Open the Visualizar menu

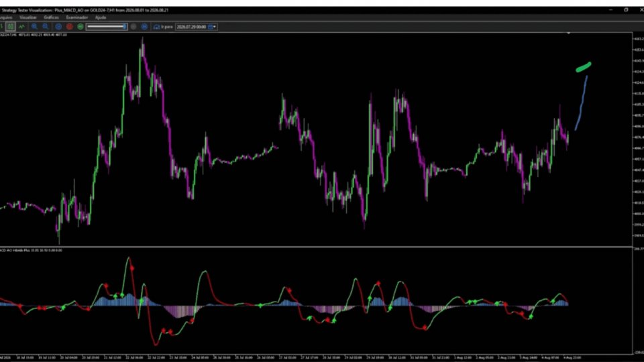28,17
